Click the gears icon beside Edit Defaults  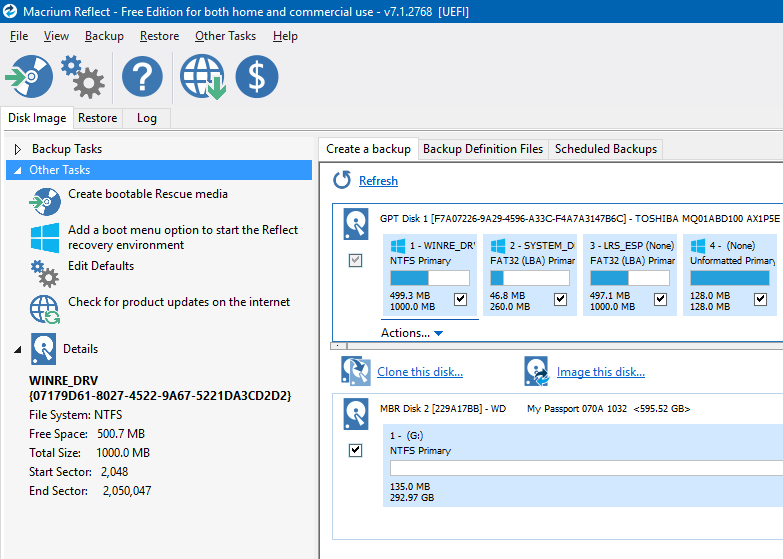(45, 273)
